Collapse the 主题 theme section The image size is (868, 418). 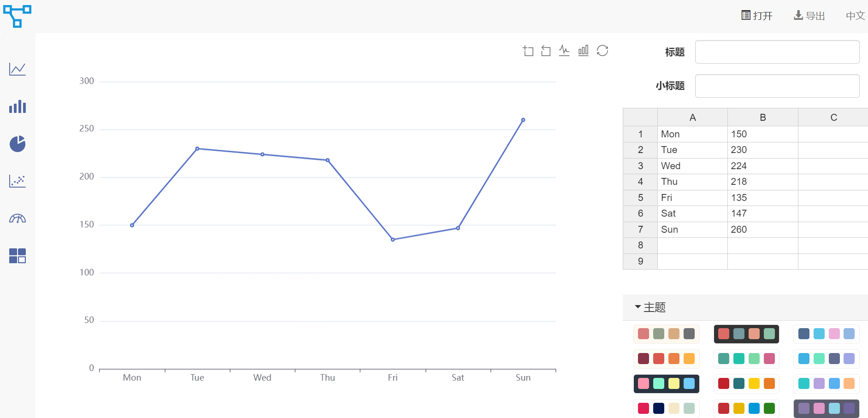[650, 307]
